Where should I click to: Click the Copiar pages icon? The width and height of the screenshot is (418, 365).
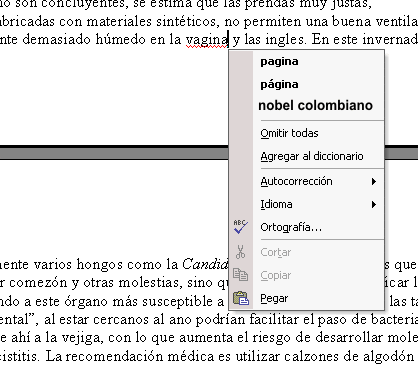point(240,275)
